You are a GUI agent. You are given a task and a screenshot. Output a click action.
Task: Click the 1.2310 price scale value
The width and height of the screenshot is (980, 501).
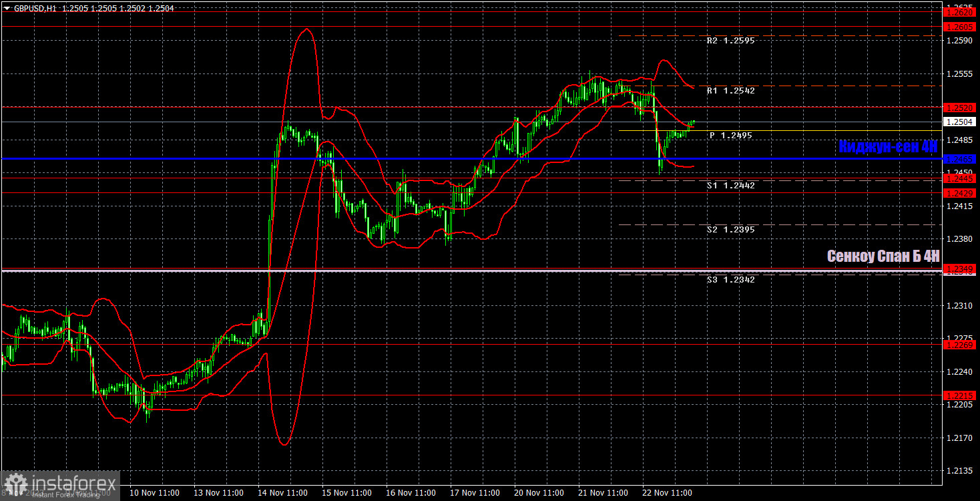pyautogui.click(x=959, y=306)
